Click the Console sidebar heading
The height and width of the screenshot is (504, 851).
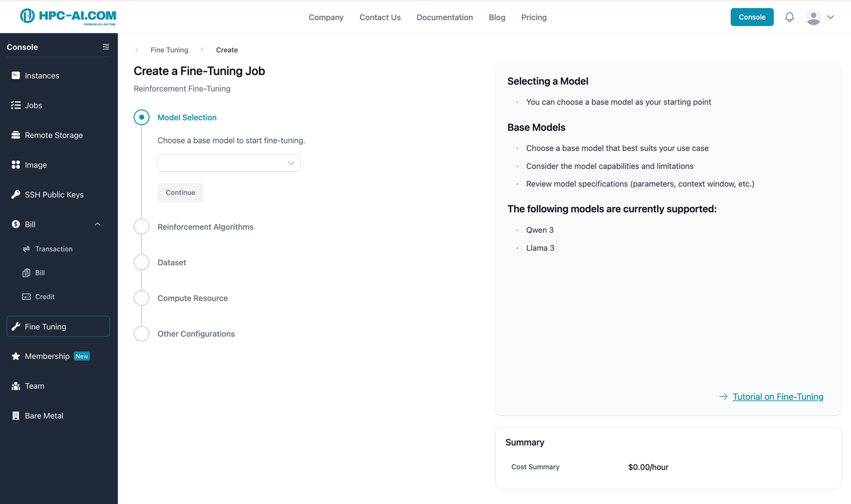point(23,47)
